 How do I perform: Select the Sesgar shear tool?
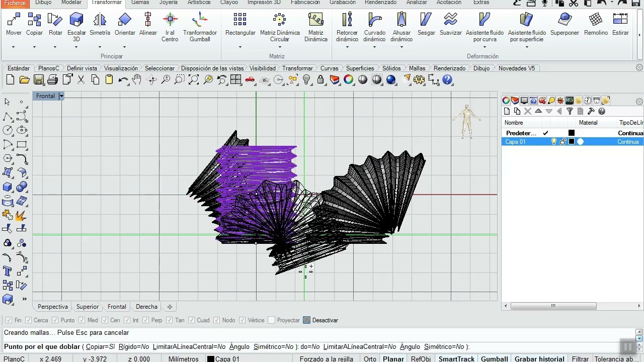click(x=426, y=24)
